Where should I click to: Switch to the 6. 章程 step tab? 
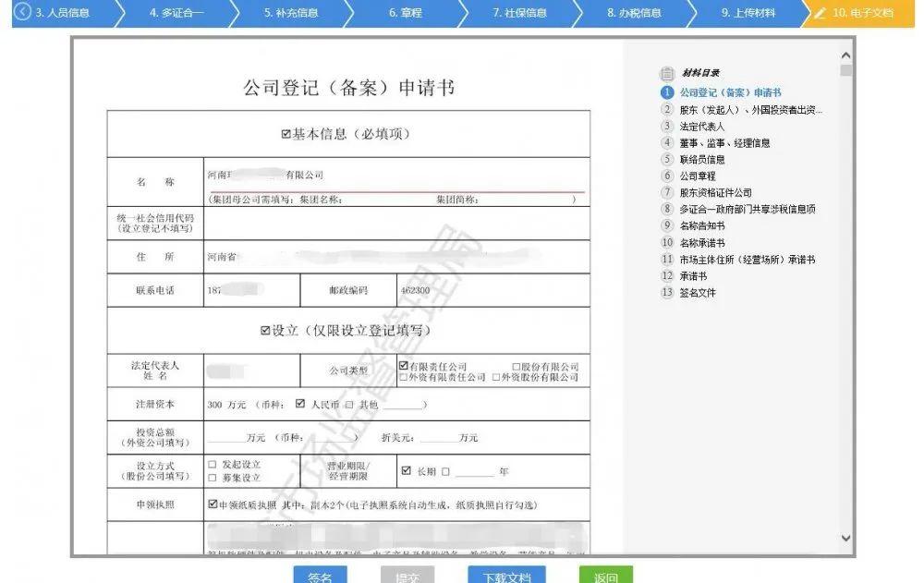pyautogui.click(x=406, y=14)
